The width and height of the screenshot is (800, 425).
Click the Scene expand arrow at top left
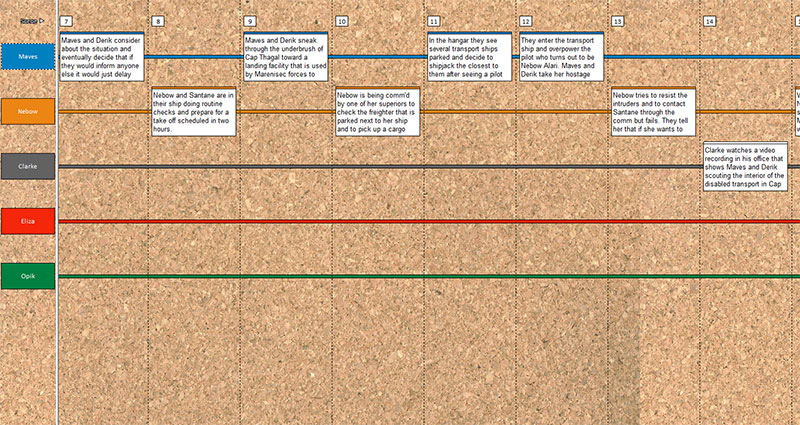click(x=41, y=21)
